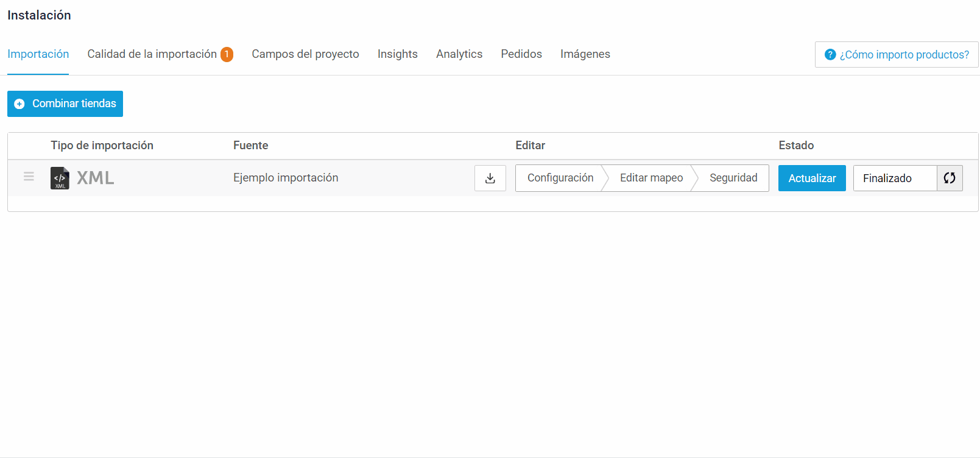
Task: View the Imágenes tab
Action: (x=585, y=54)
